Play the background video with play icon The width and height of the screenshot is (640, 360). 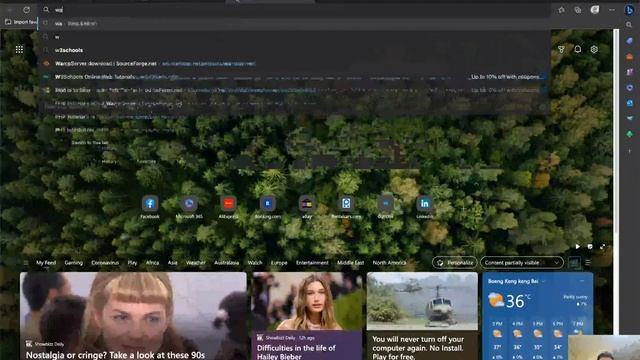[x=578, y=247]
